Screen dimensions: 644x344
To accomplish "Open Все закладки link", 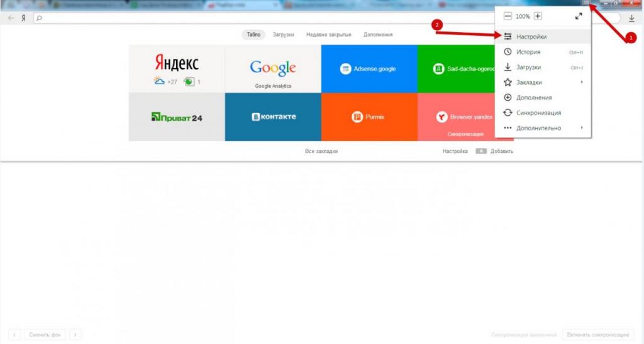I will (x=321, y=151).
